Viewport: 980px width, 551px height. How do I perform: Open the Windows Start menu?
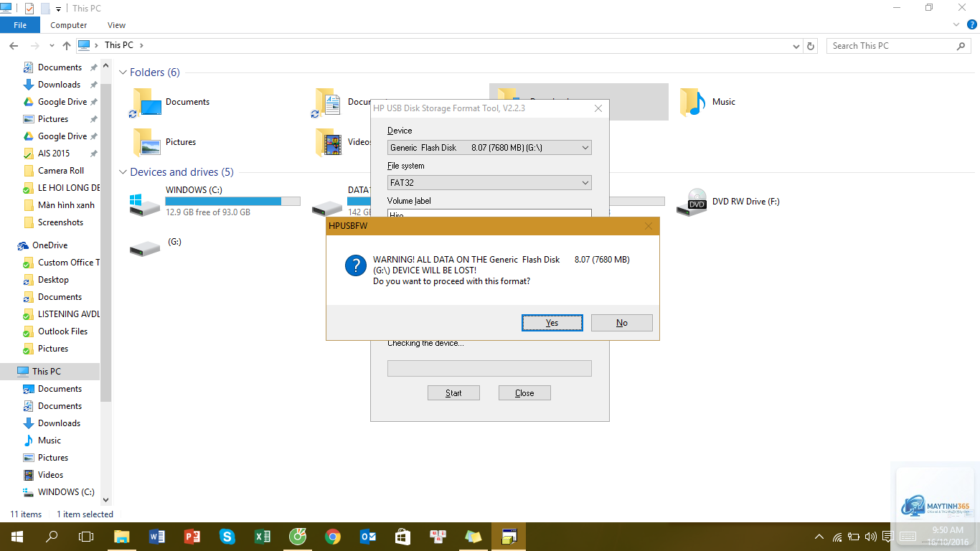pos(17,537)
